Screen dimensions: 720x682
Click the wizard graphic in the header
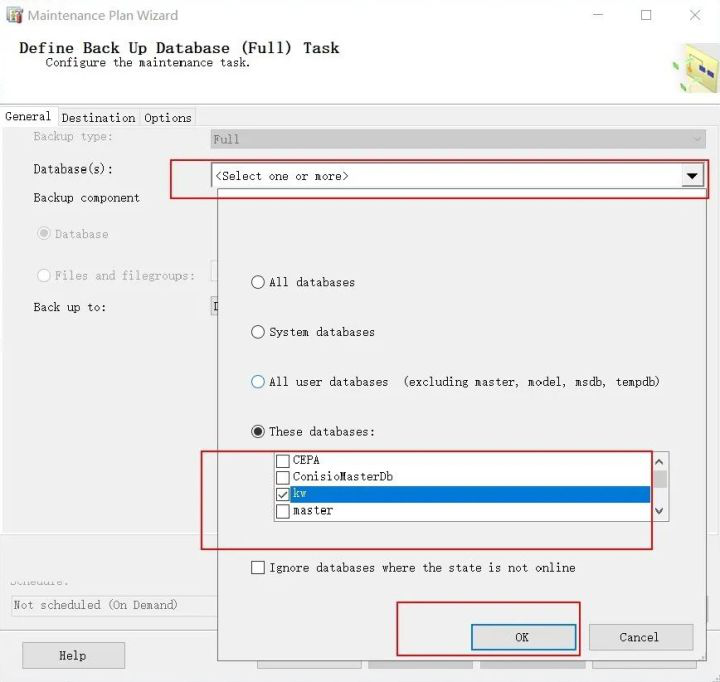[x=695, y=67]
